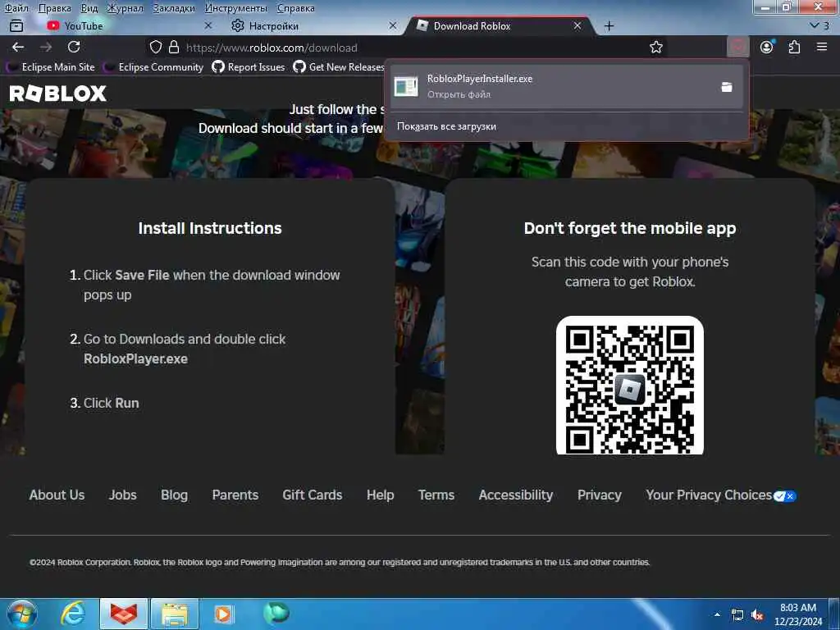The width and height of the screenshot is (840, 630).
Task: Open the tab overview icon by YouTube tab
Action: [16, 25]
